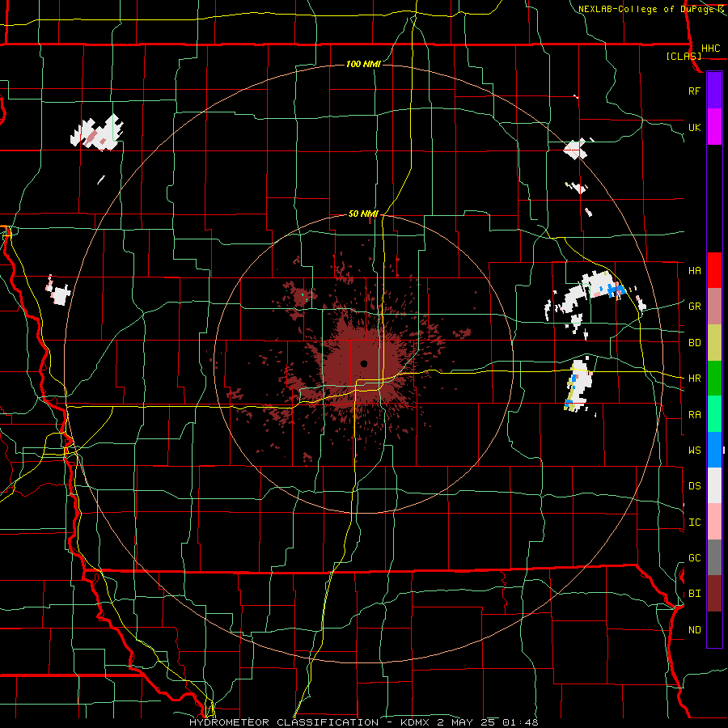Click the black radar site dot
The image size is (728, 728).
pyautogui.click(x=364, y=363)
